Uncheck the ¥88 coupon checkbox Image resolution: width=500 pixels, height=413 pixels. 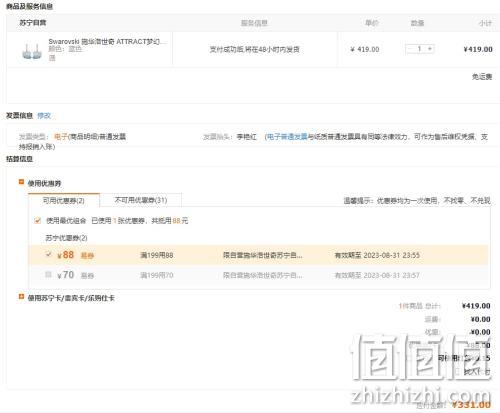[48, 255]
